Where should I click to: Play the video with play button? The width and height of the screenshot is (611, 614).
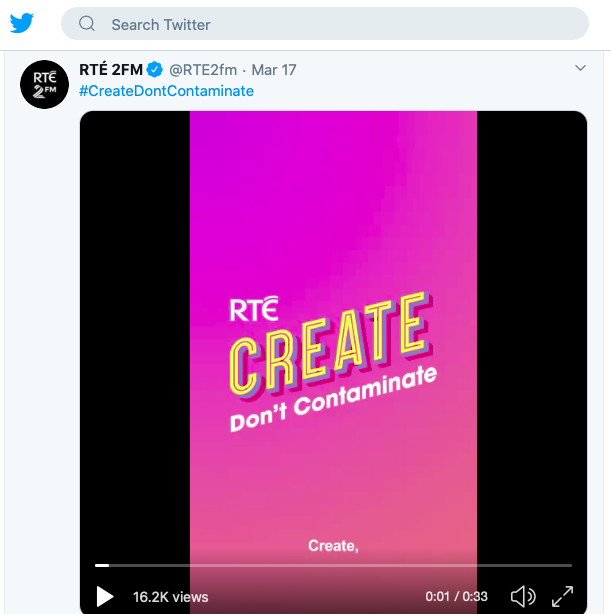click(105, 597)
